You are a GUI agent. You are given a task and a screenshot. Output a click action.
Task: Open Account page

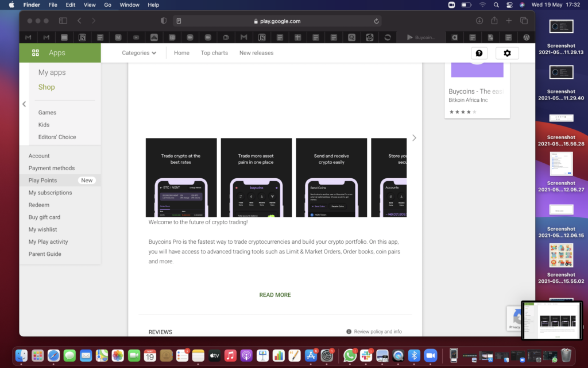(39, 156)
